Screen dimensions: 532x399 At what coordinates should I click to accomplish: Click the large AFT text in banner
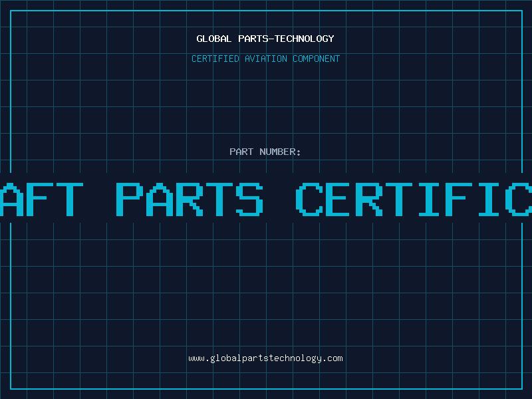point(41,198)
